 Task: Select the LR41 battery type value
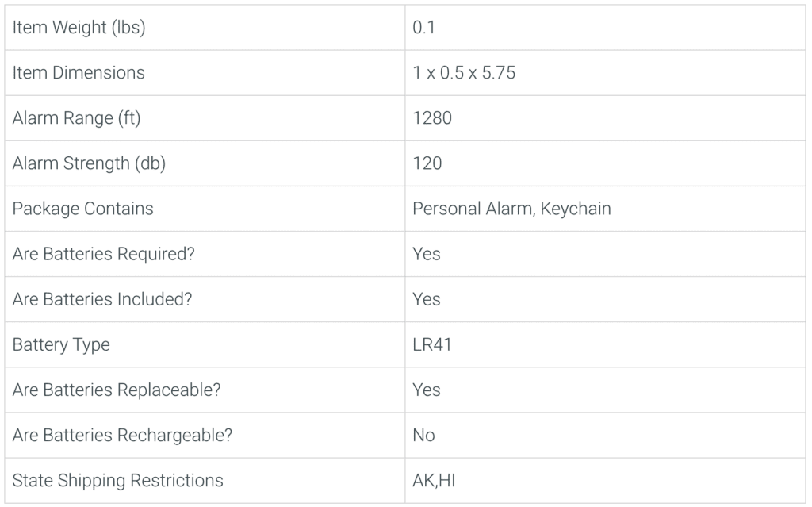[x=432, y=344]
